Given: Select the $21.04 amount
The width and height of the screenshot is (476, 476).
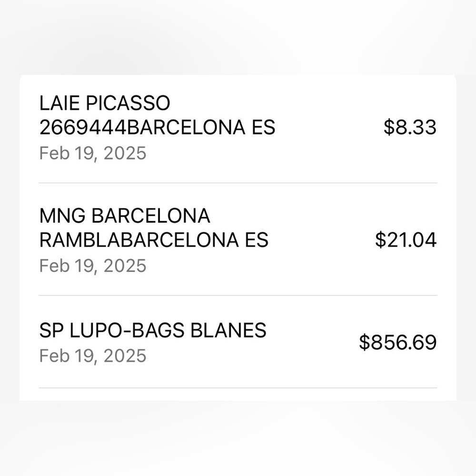Looking at the screenshot, I should pos(406,240).
